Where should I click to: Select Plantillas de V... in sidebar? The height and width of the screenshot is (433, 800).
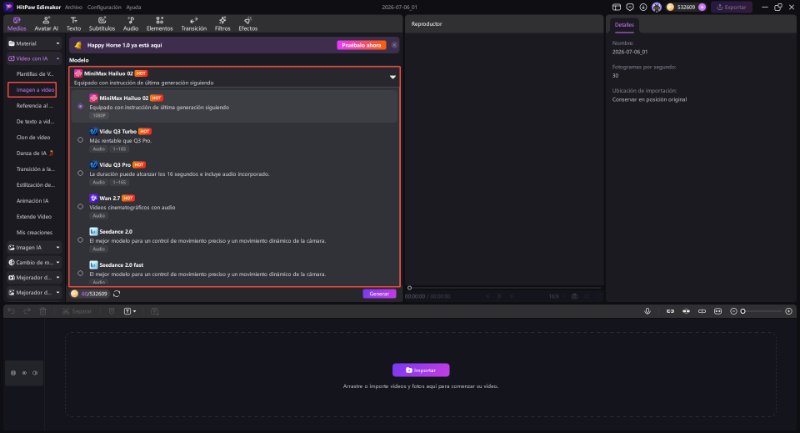[x=34, y=74]
